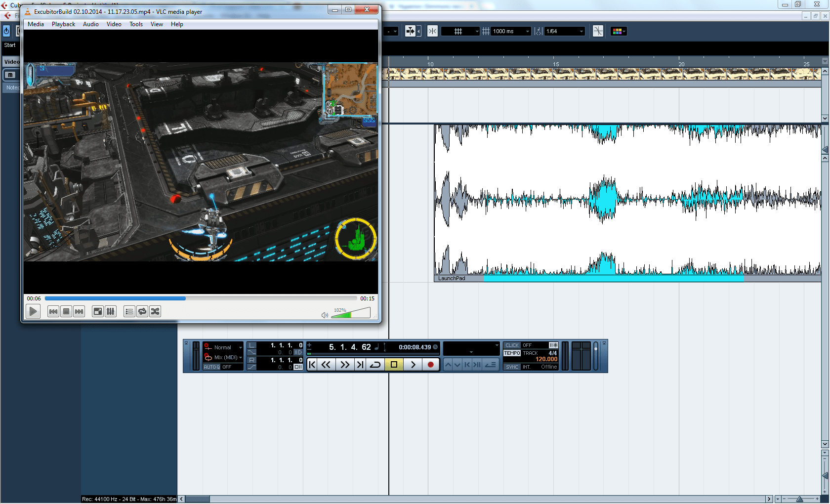Open the 1/64 quantize dropdown
This screenshot has width=830, height=504.
coord(565,31)
